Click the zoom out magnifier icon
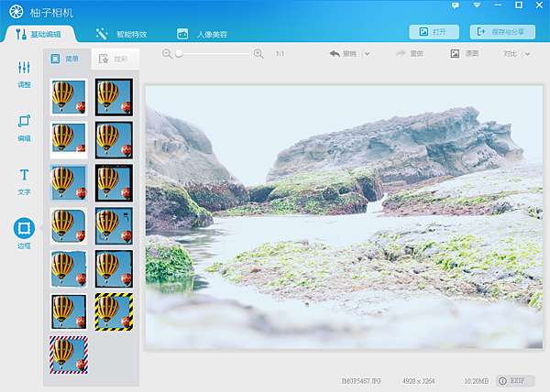Viewport: 550px width, 392px height. pyautogui.click(x=167, y=54)
